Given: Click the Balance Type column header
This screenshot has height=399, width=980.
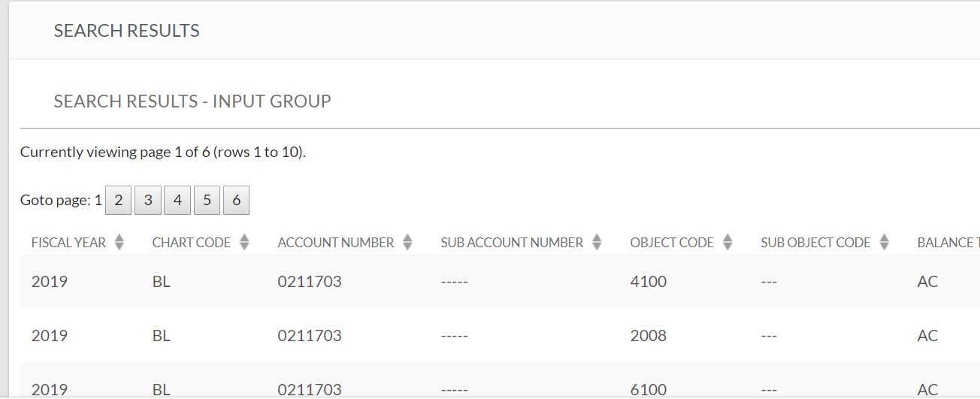Looking at the screenshot, I should point(947,243).
